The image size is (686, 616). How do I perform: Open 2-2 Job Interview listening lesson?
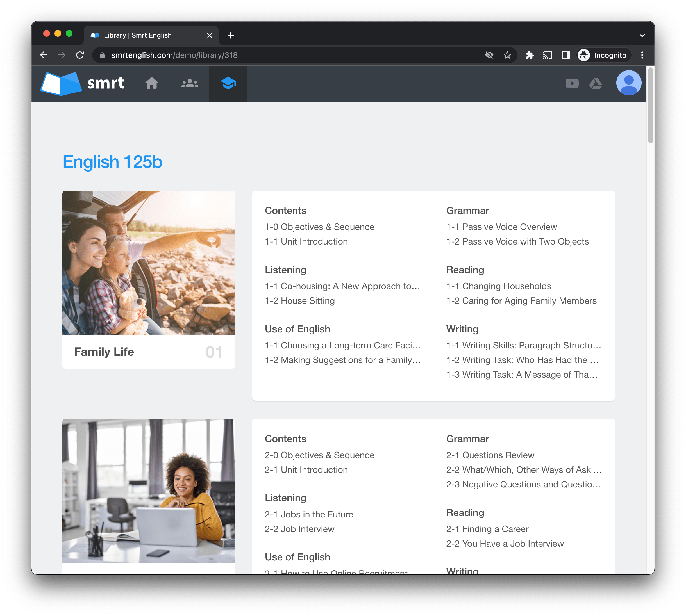299,529
